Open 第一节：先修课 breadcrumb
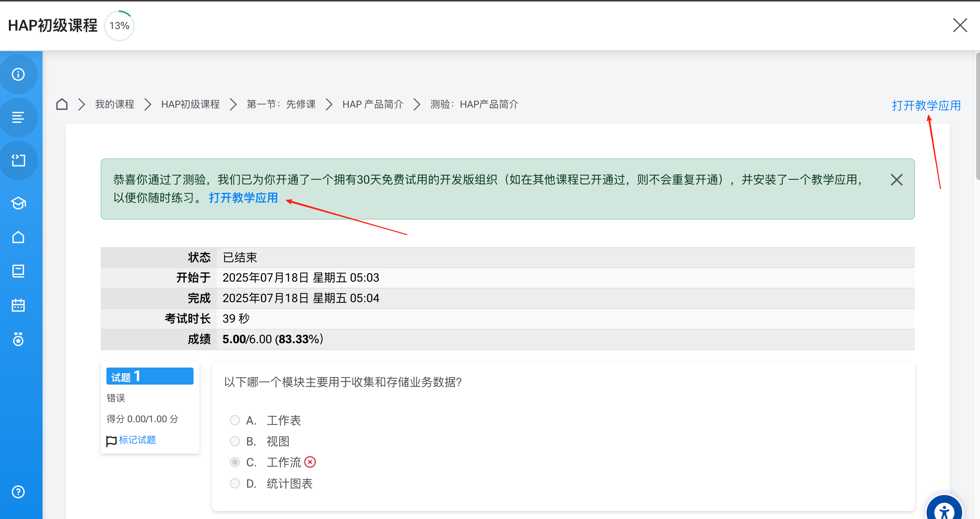The image size is (980, 519). (281, 104)
